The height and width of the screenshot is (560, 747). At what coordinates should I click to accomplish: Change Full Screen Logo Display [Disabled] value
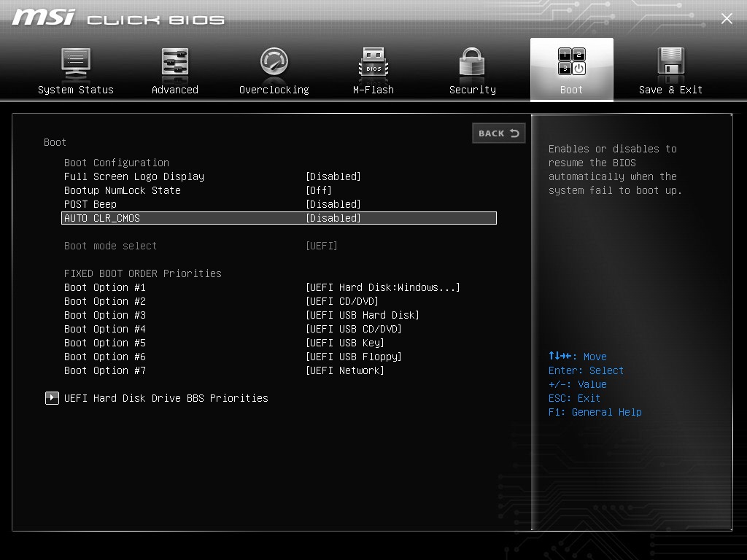[333, 176]
